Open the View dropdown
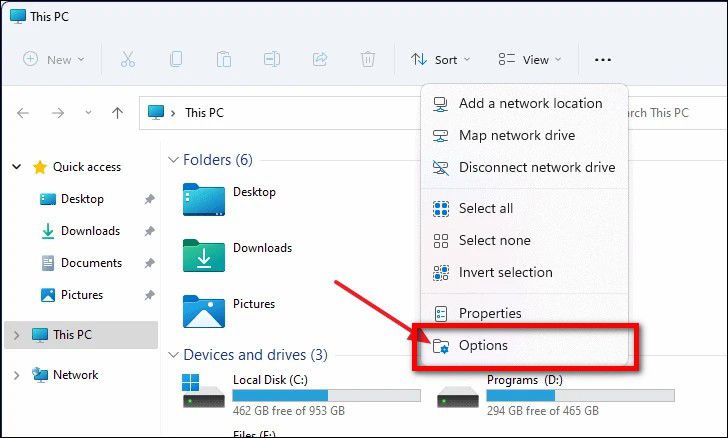Image resolution: width=728 pixels, height=438 pixels. pos(530,59)
